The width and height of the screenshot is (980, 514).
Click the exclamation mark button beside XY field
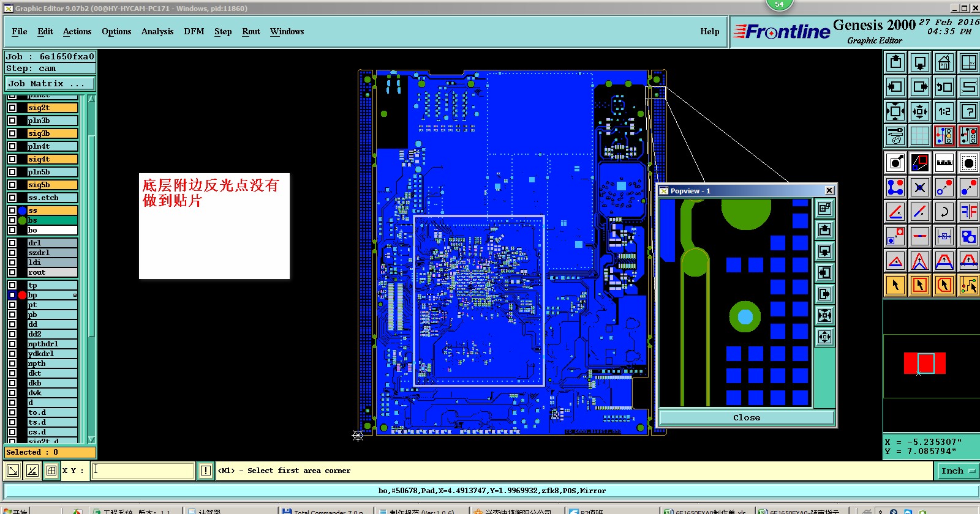[x=206, y=471]
